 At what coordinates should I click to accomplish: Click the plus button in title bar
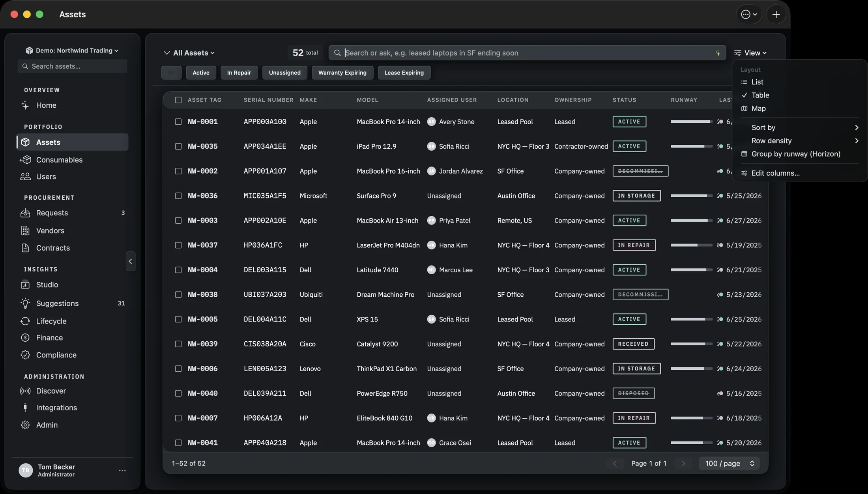(776, 14)
